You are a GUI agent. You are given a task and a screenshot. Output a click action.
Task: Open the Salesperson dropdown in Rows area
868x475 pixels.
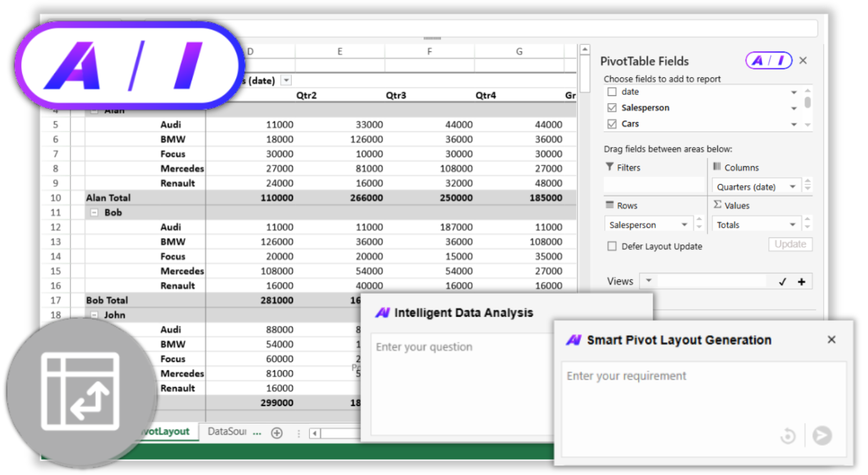pyautogui.click(x=684, y=224)
